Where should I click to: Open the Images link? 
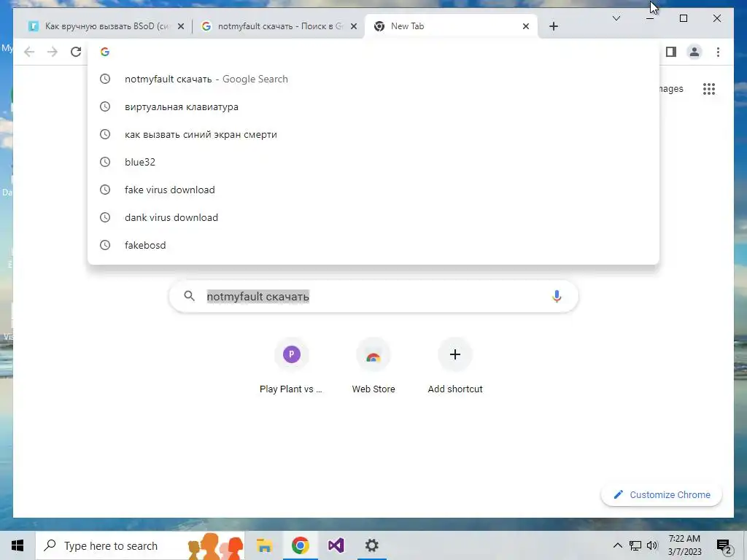(x=671, y=88)
